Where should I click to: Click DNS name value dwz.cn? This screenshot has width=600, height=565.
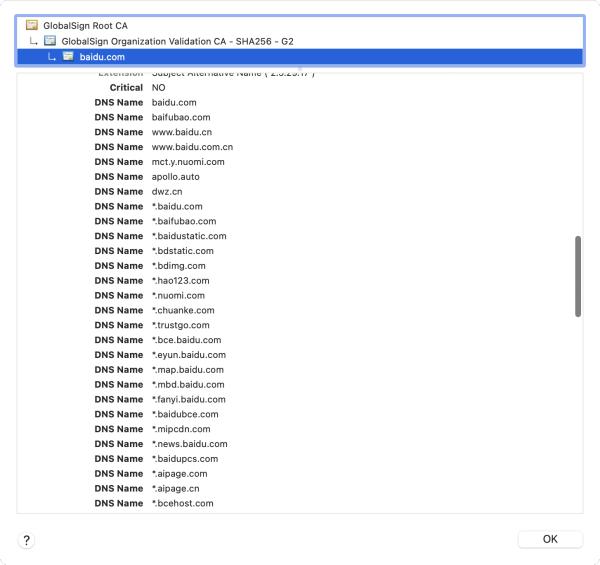(x=167, y=191)
